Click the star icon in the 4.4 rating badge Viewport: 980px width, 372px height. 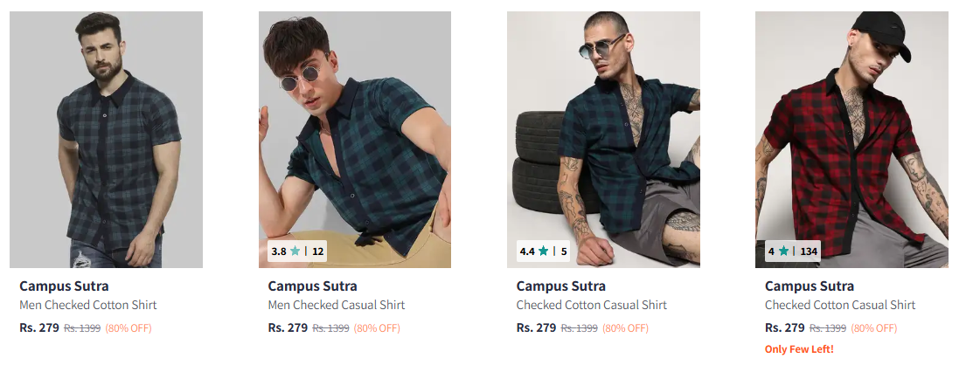[x=544, y=251]
